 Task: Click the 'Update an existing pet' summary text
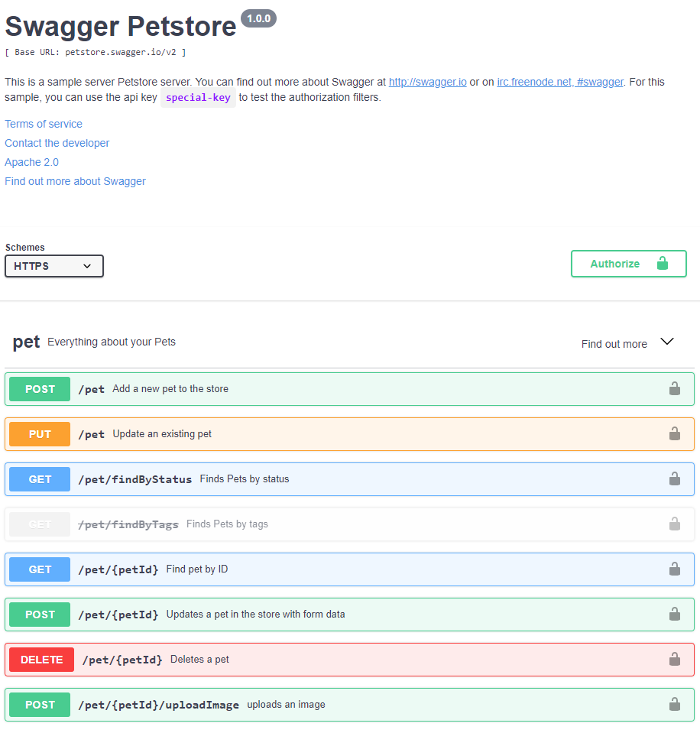pyautogui.click(x=162, y=434)
